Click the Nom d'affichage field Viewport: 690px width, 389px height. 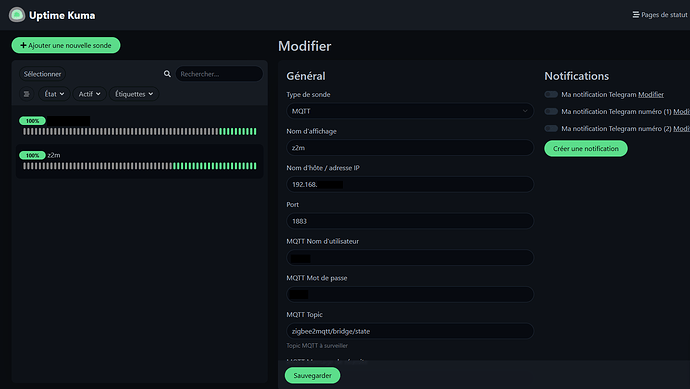[x=410, y=148]
